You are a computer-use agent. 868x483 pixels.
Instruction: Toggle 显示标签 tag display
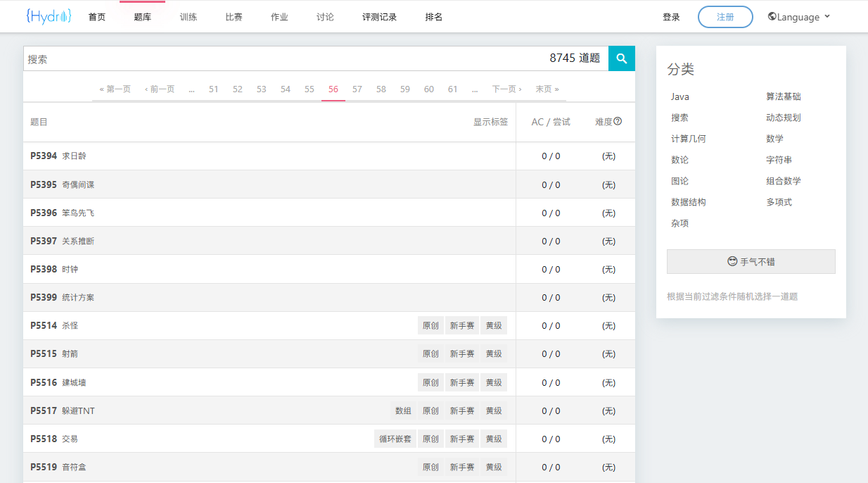click(490, 122)
